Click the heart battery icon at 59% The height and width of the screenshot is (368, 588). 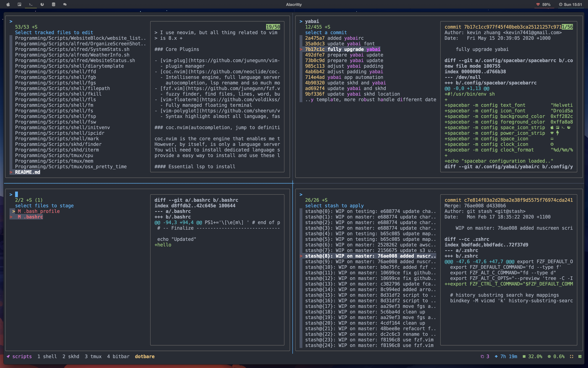point(538,4)
